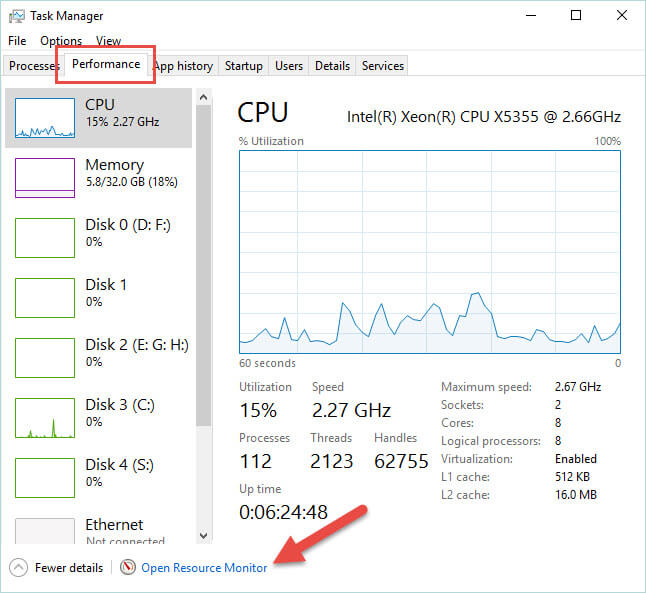
Task: Click the L2 cache 16.0 MB value
Action: coord(576,495)
